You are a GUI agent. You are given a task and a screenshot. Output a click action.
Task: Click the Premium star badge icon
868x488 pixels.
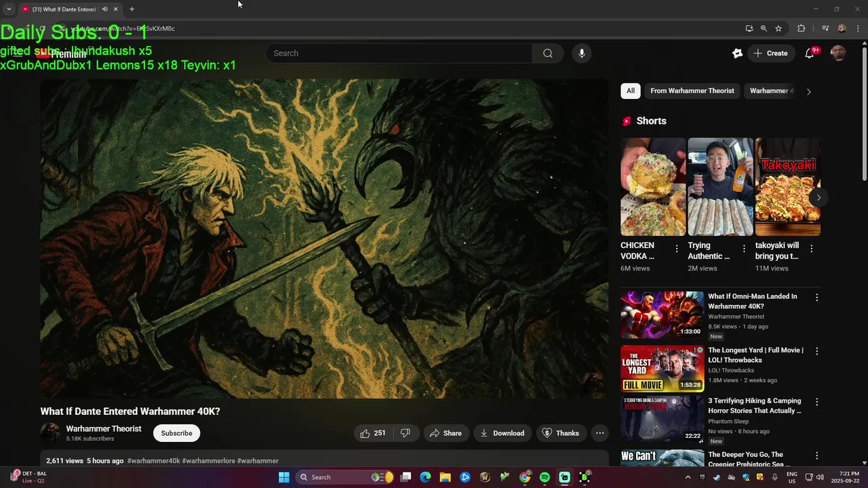pos(738,54)
